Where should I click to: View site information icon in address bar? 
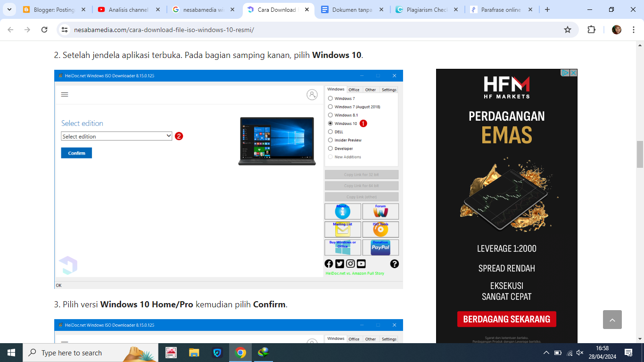(65, 30)
